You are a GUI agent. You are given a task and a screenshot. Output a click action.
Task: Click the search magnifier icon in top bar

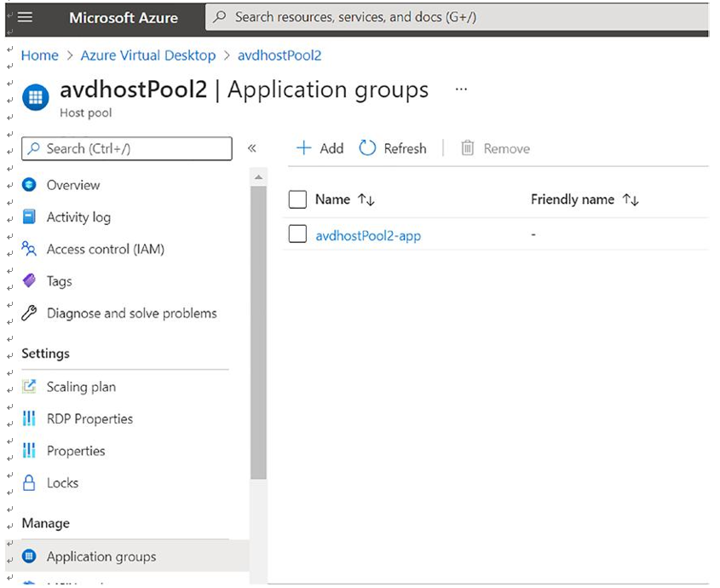pyautogui.click(x=220, y=17)
